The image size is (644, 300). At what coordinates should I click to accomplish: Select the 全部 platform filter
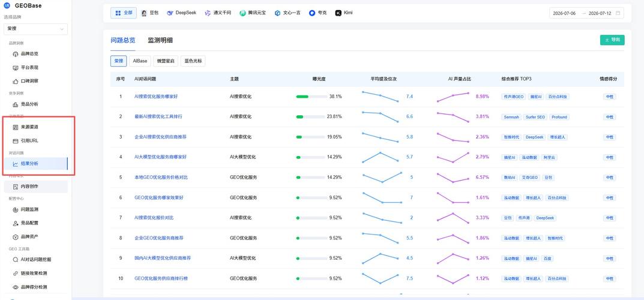point(124,13)
